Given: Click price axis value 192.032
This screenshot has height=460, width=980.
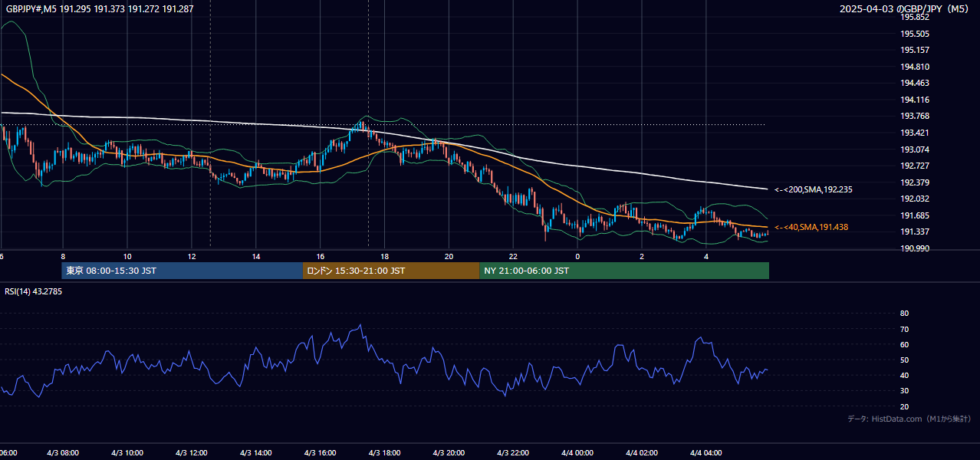Looking at the screenshot, I should point(915,199).
